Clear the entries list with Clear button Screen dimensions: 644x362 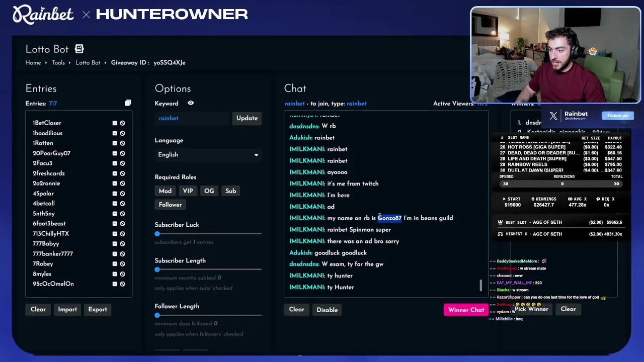[38, 309]
